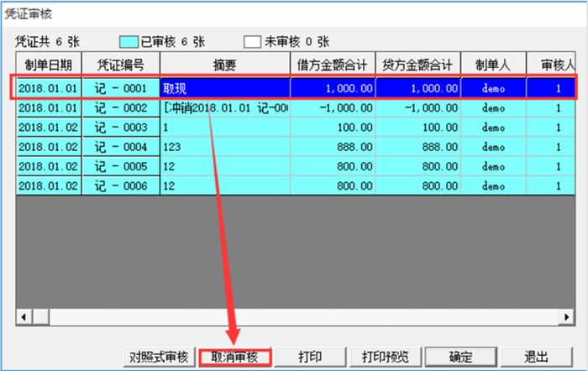Click credit amount 800.00 in row 0005
This screenshot has width=588, height=371.
[x=418, y=166]
